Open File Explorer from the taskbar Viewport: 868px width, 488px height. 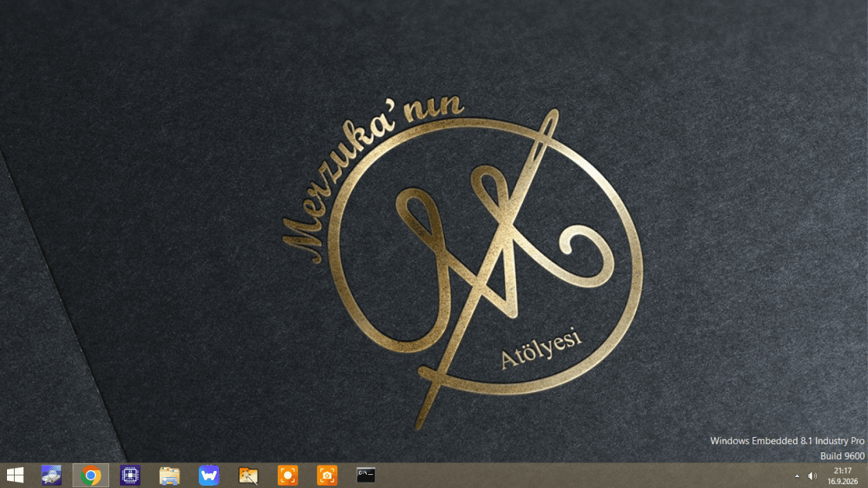(x=169, y=476)
